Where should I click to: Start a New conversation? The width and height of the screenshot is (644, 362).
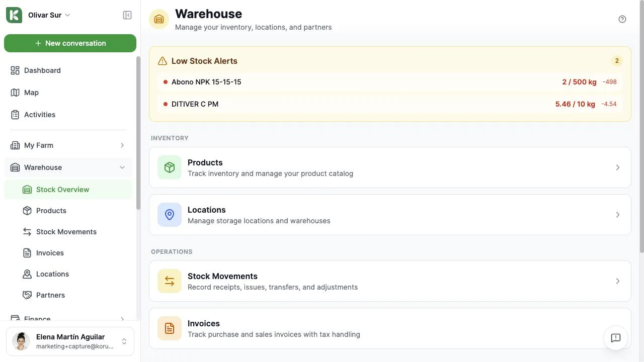[x=70, y=43]
